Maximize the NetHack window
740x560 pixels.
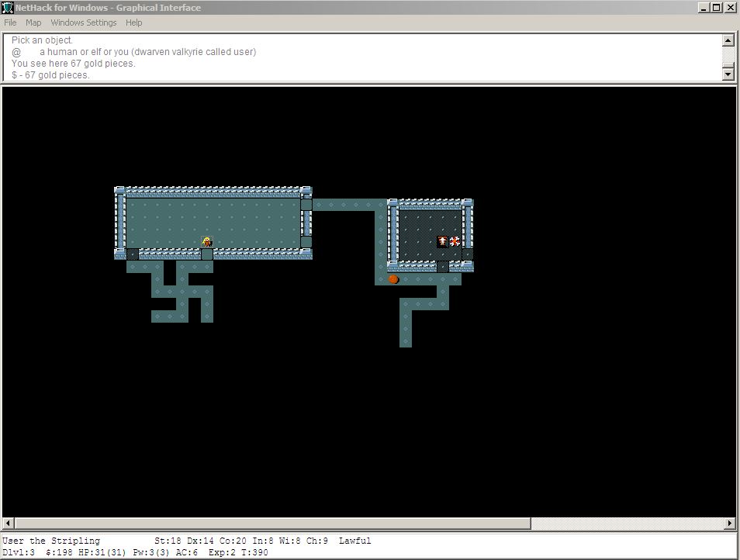point(716,8)
